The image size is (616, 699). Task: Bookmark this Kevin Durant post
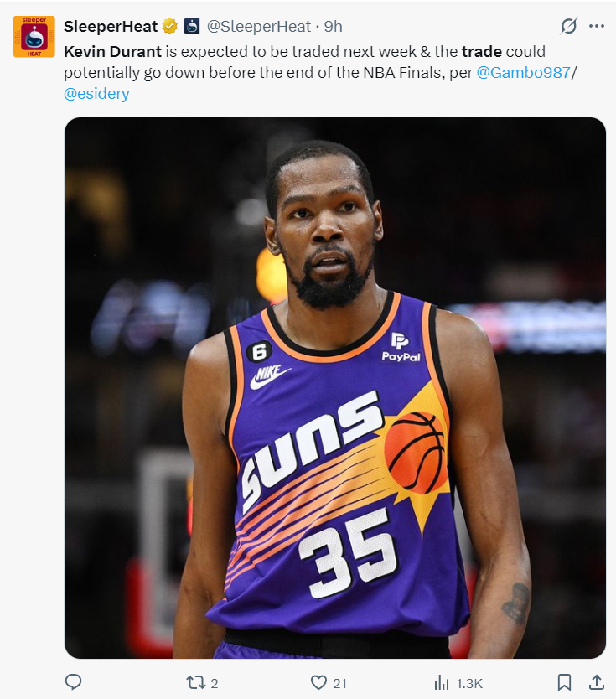tap(565, 683)
